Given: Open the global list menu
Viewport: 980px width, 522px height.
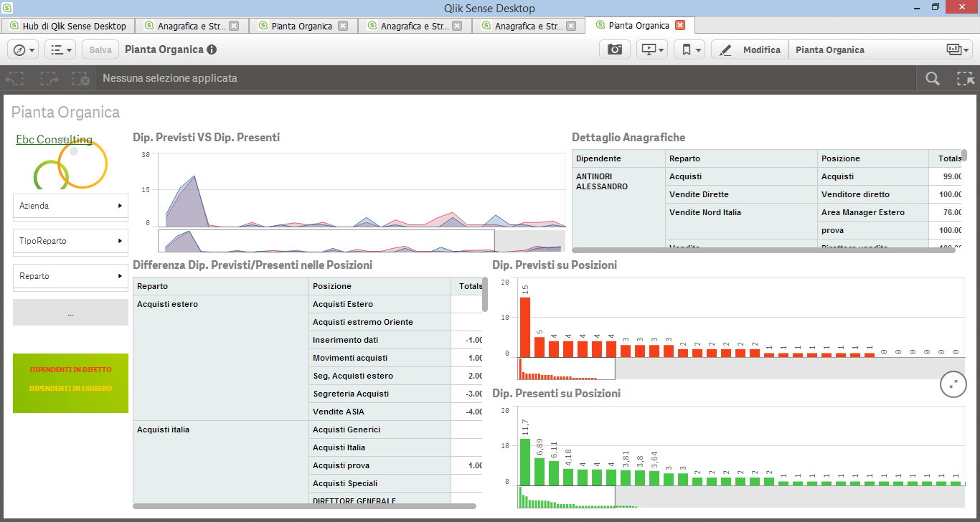Looking at the screenshot, I should coord(60,49).
